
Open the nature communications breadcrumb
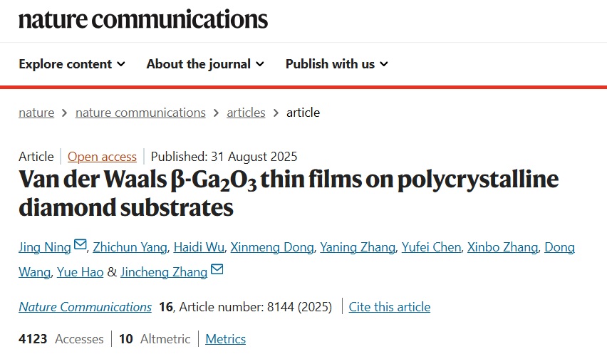[x=140, y=113]
